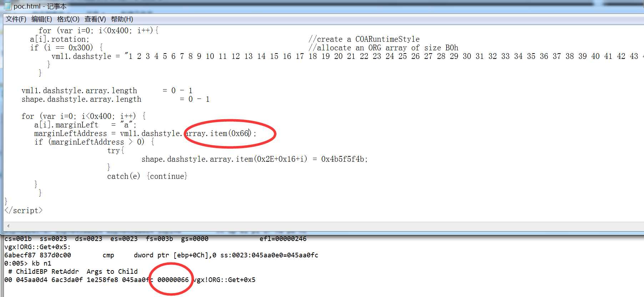
Task: Open the 文件(F) menu
Action: click(16, 19)
